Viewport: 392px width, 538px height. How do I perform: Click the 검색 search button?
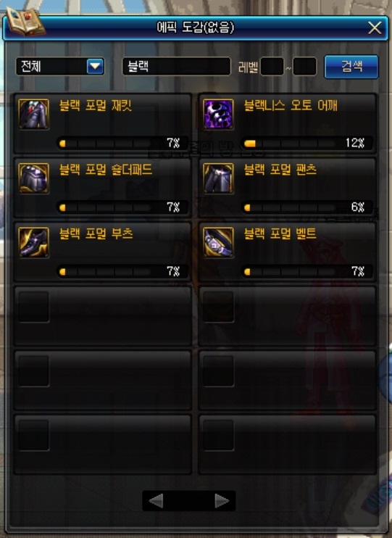351,67
